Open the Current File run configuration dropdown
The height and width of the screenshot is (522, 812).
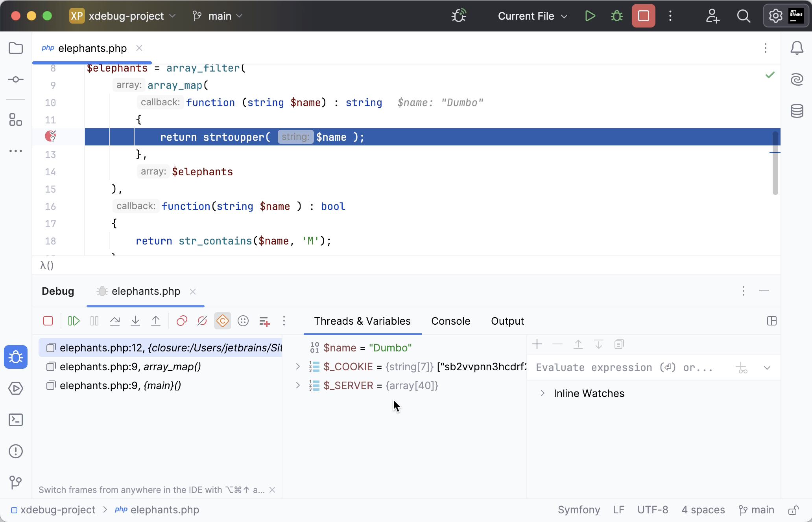click(532, 16)
